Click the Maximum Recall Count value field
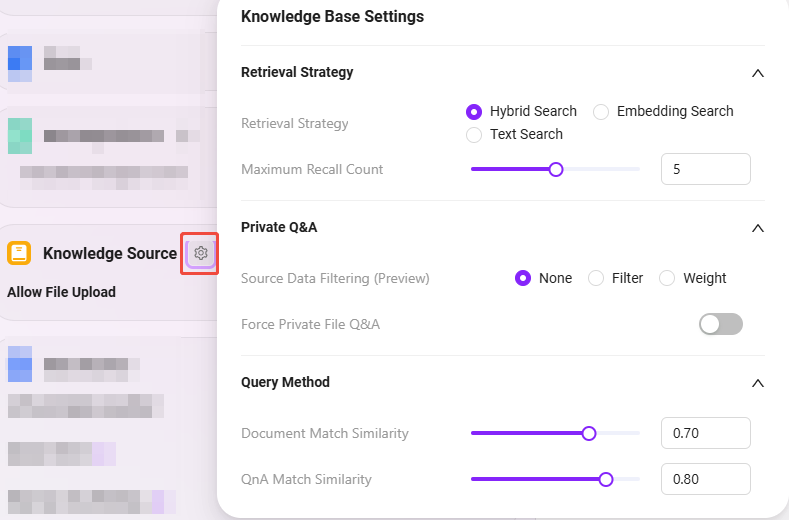 point(705,169)
